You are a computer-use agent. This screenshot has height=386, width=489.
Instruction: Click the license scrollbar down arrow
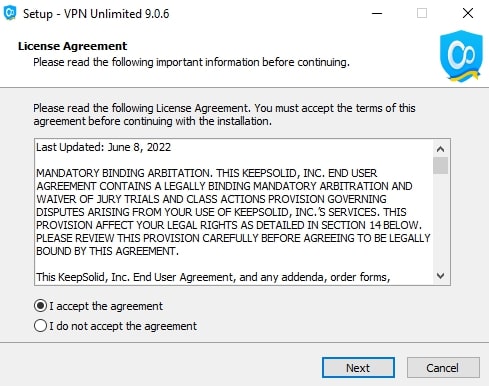(440, 276)
